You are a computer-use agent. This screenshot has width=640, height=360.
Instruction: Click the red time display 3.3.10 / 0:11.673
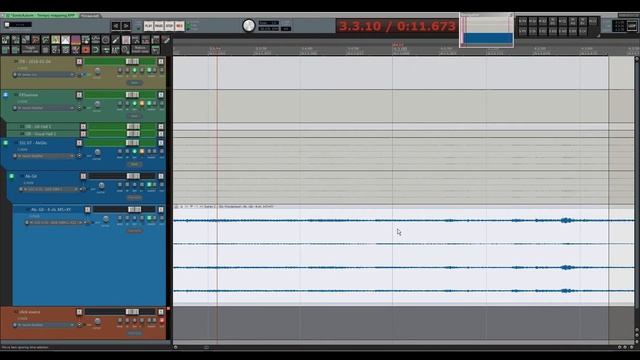397,26
